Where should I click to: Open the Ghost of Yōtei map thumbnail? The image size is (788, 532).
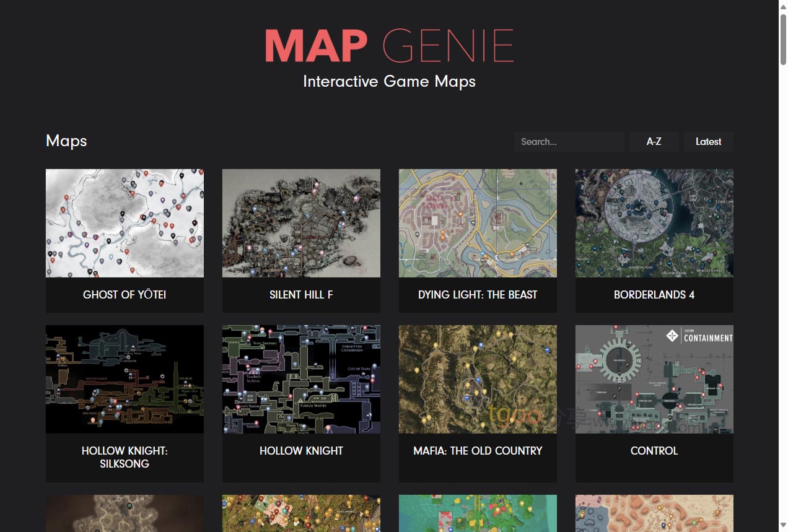[x=125, y=223]
